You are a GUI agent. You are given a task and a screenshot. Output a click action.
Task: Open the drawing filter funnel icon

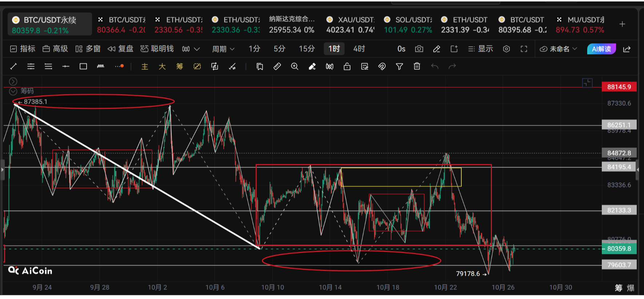[399, 66]
